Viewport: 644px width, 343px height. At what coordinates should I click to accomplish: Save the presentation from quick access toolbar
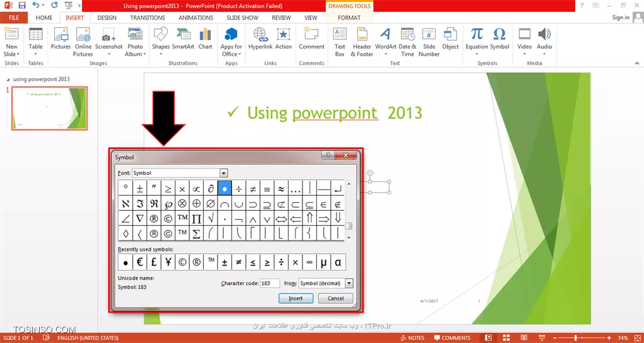pyautogui.click(x=22, y=6)
